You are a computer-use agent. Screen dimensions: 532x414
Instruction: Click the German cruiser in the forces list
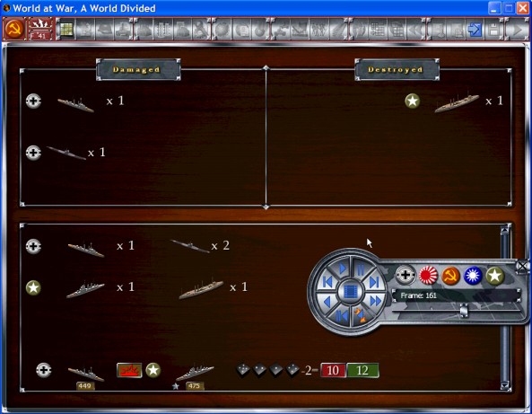tap(86, 250)
